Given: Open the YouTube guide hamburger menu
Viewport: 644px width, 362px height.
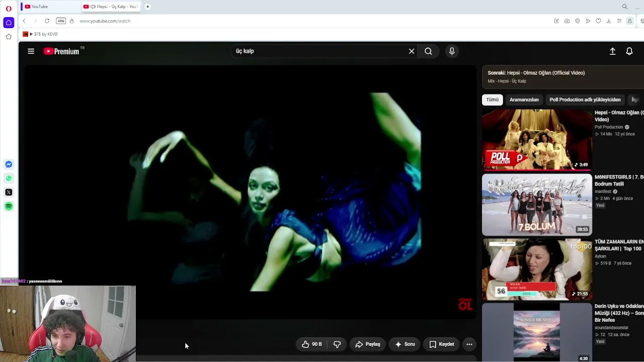Looking at the screenshot, I should click(x=31, y=51).
